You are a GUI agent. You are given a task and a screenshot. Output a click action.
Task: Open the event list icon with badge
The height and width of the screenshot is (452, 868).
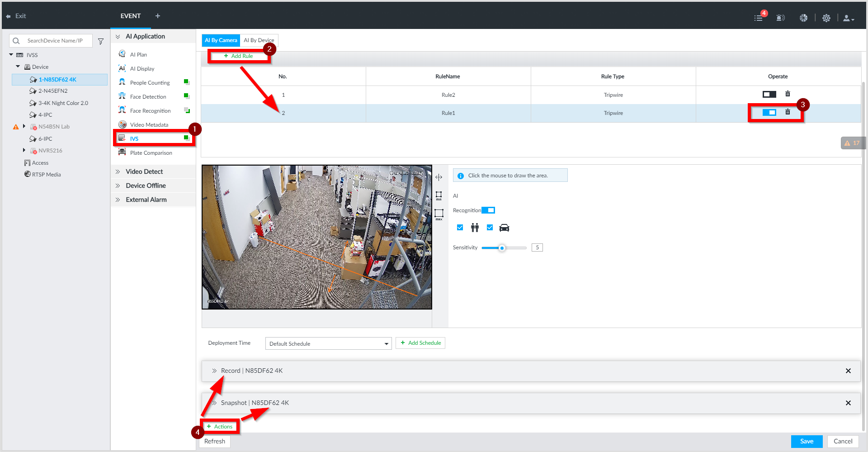coord(759,17)
